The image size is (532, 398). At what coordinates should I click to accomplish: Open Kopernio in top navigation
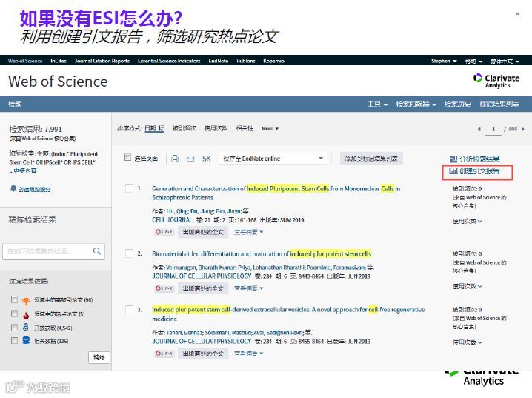pos(273,61)
